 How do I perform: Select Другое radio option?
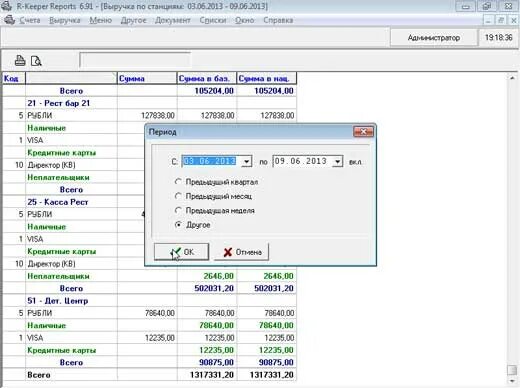[178, 225]
